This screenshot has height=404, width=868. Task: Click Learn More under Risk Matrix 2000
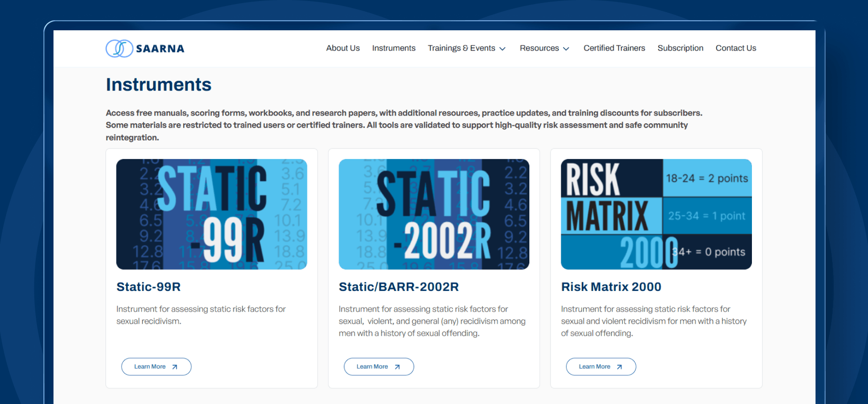point(601,367)
